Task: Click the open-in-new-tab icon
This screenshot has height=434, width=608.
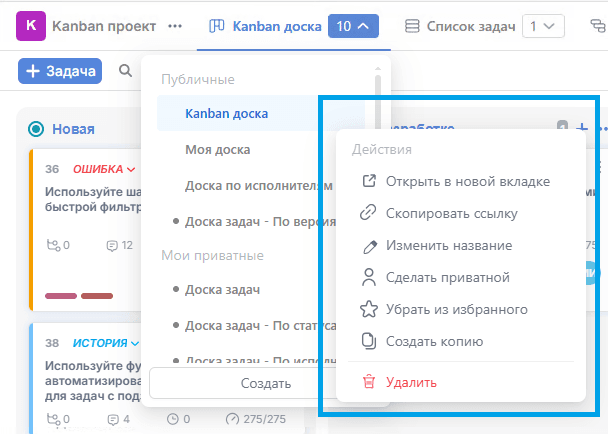Action: click(x=369, y=181)
